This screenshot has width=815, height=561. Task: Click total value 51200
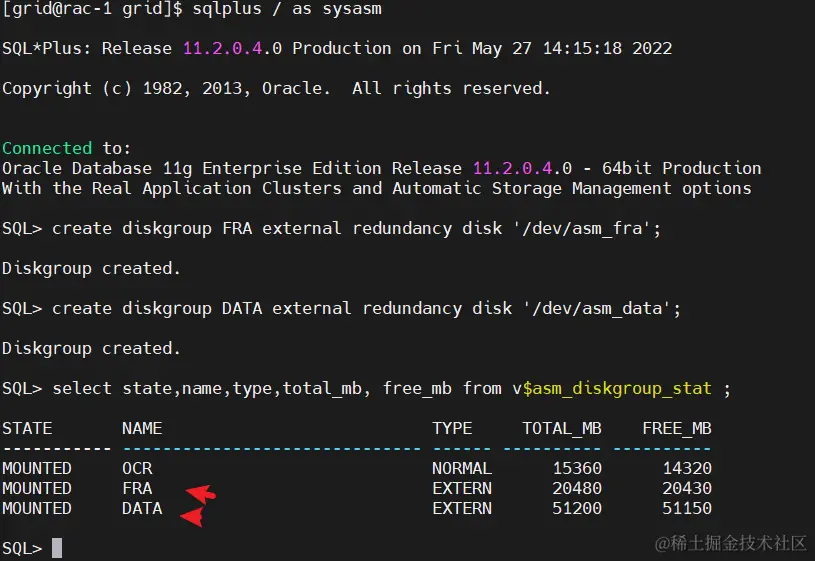[577, 508]
